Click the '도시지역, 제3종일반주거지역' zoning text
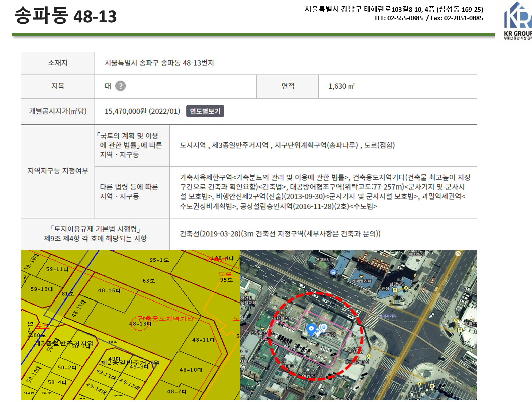Image resolution: width=532 pixels, height=402 pixels. [224, 145]
